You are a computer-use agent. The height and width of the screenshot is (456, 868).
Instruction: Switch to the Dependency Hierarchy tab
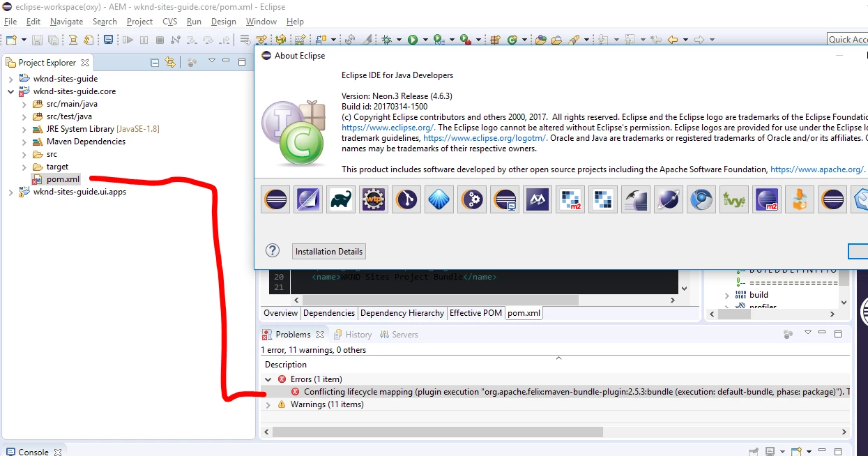click(402, 313)
